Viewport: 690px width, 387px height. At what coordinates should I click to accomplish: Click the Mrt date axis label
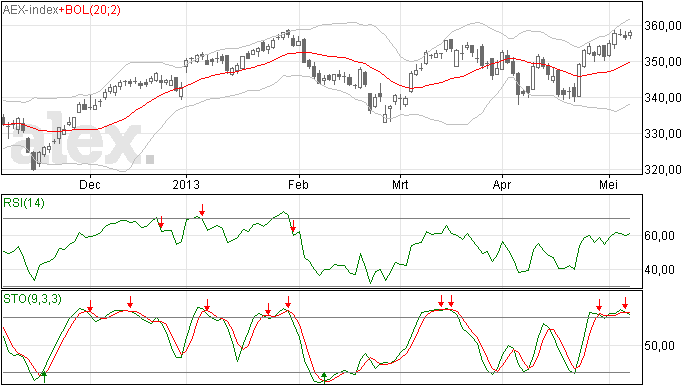click(x=400, y=184)
